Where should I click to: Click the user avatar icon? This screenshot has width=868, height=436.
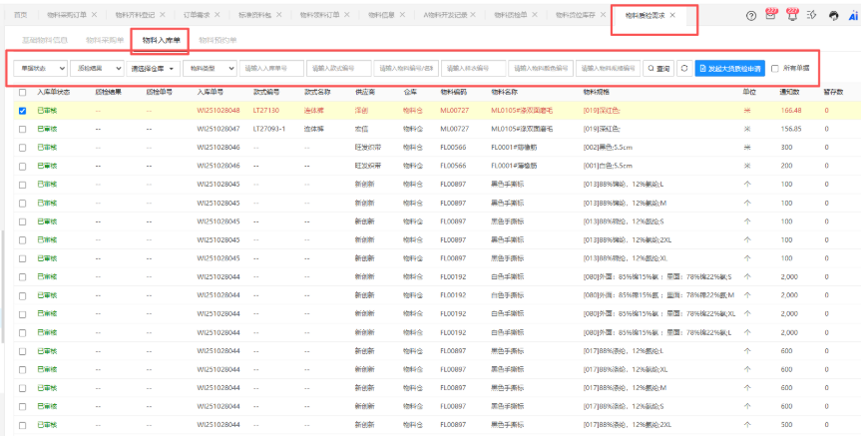[x=834, y=16]
